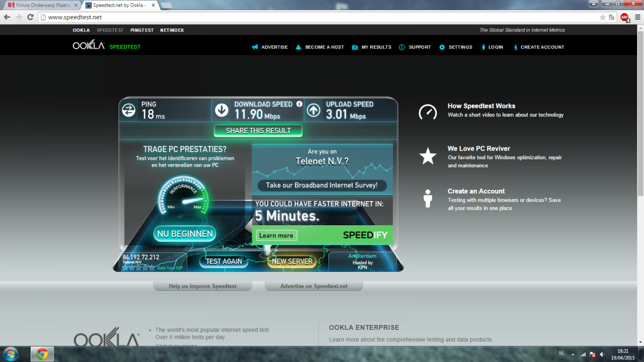Viewport: 644px width, 362px height.
Task: Click the IP address 84.192.72.212
Action: coord(141,257)
